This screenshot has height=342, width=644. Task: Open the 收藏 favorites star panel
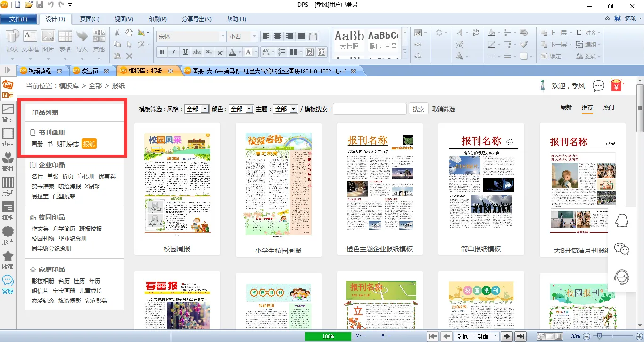tap(8, 259)
